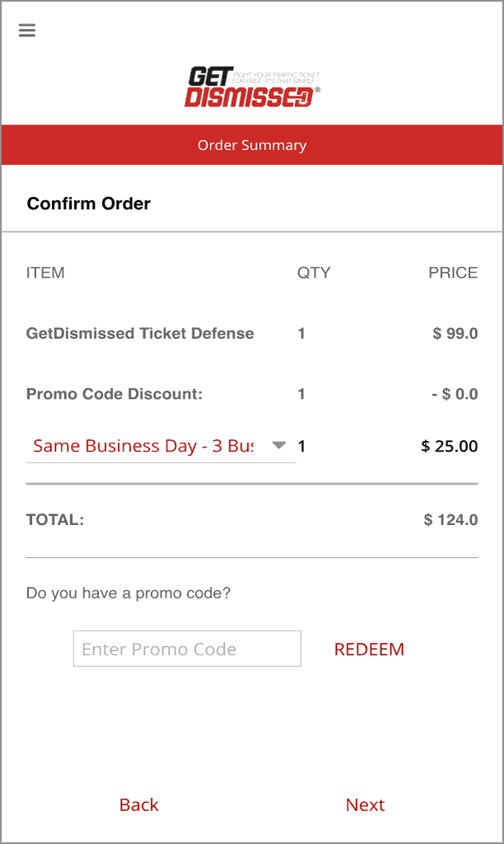Image resolution: width=504 pixels, height=844 pixels.
Task: Click the Order Summary red banner
Action: tap(252, 145)
